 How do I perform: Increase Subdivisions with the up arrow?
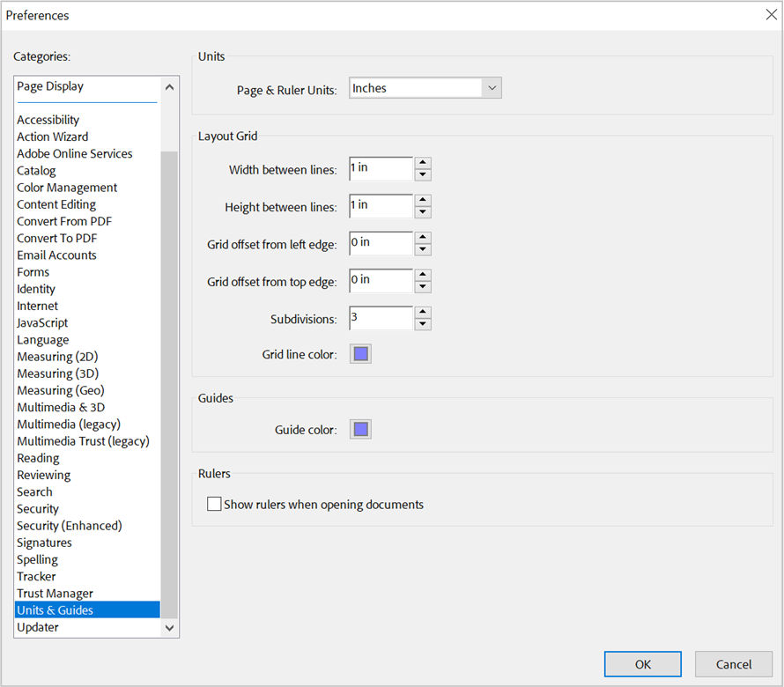(423, 312)
